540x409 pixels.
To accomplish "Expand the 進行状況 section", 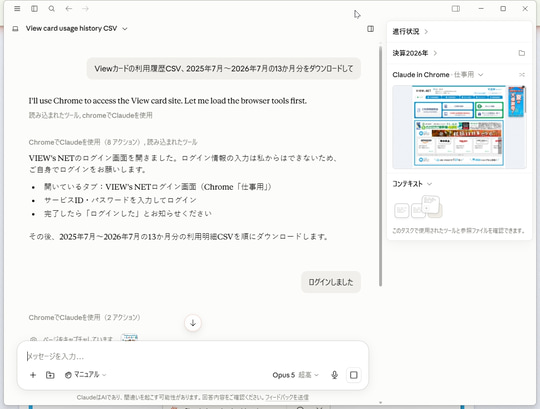I will pos(410,32).
